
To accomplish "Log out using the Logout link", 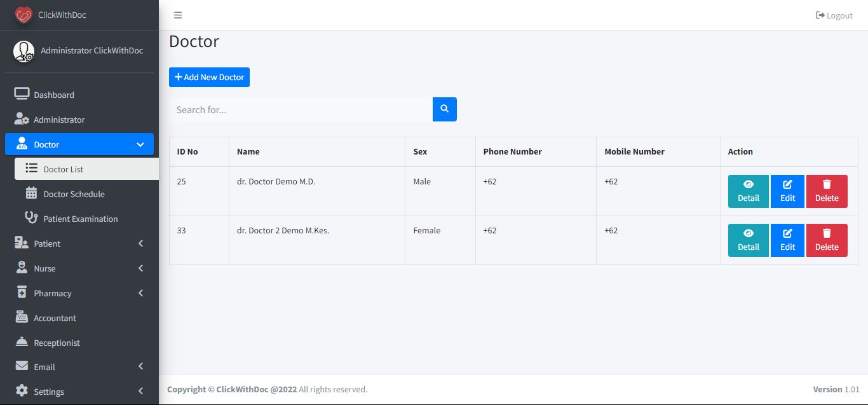I will pos(834,15).
